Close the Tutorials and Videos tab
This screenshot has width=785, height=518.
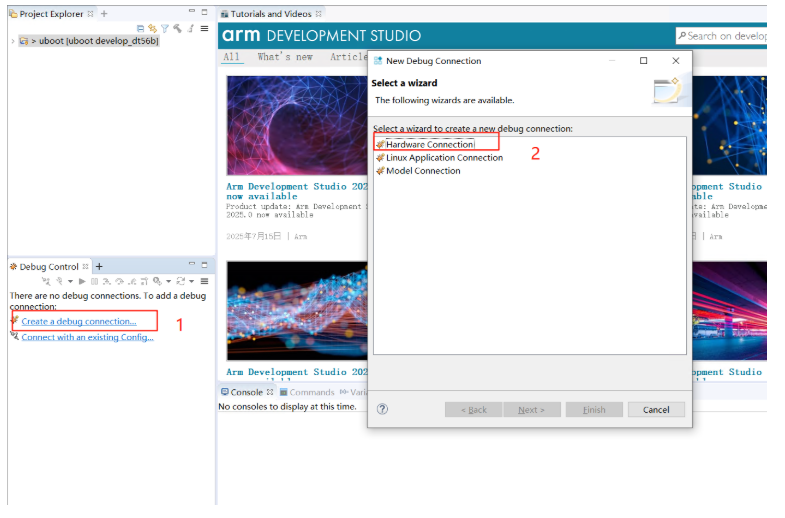[x=318, y=14]
